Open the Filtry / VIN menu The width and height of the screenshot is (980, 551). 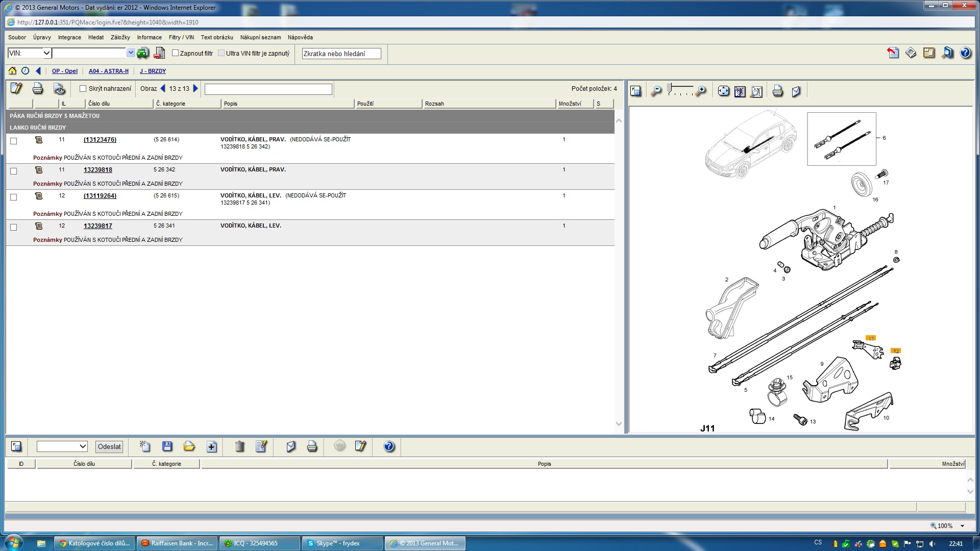coord(181,37)
